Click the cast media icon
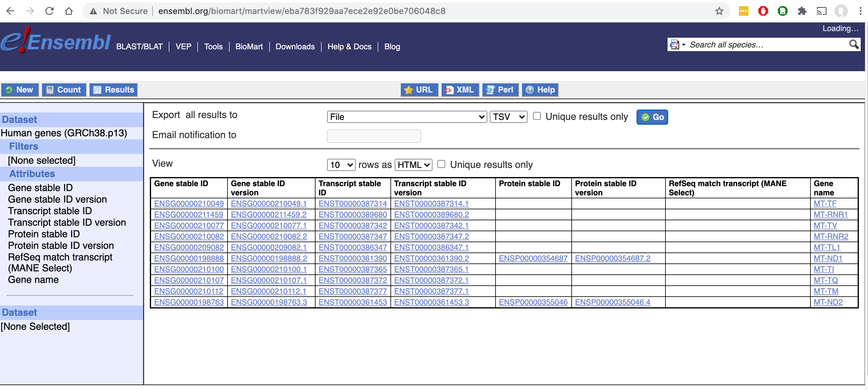Viewport: 868px width, 390px height. pos(821,11)
